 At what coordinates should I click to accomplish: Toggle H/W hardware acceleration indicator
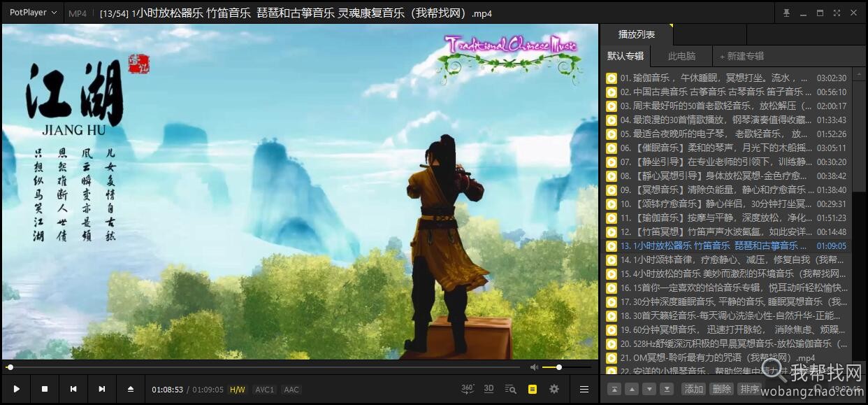(238, 390)
